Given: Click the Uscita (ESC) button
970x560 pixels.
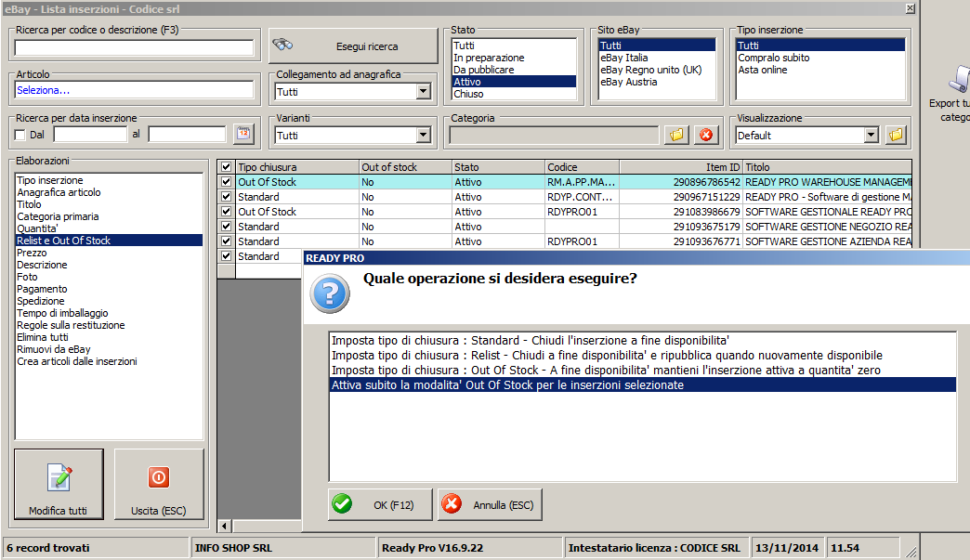Looking at the screenshot, I should pyautogui.click(x=159, y=484).
